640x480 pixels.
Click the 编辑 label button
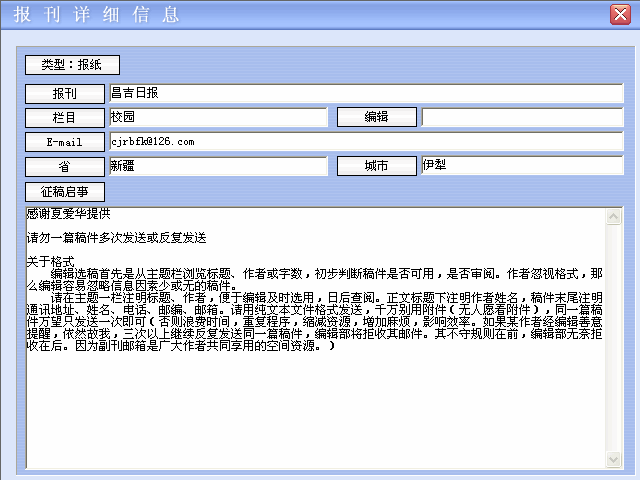point(377,117)
